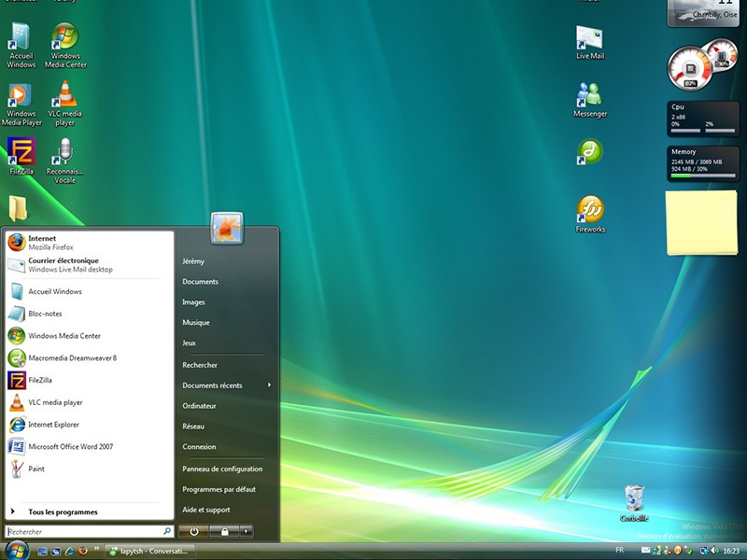Open VLC media player from Start menu

coord(89,402)
